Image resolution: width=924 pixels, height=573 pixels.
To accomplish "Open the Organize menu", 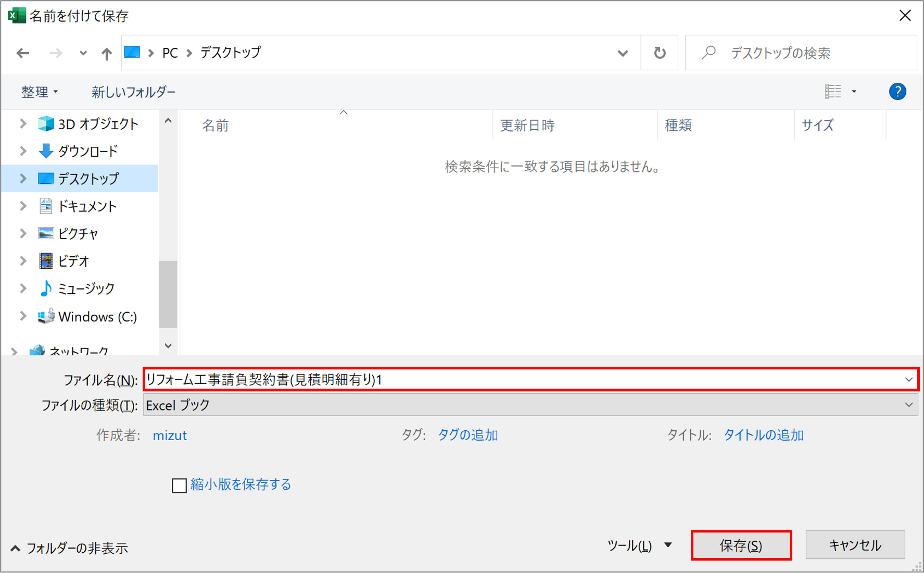I will pos(39,92).
